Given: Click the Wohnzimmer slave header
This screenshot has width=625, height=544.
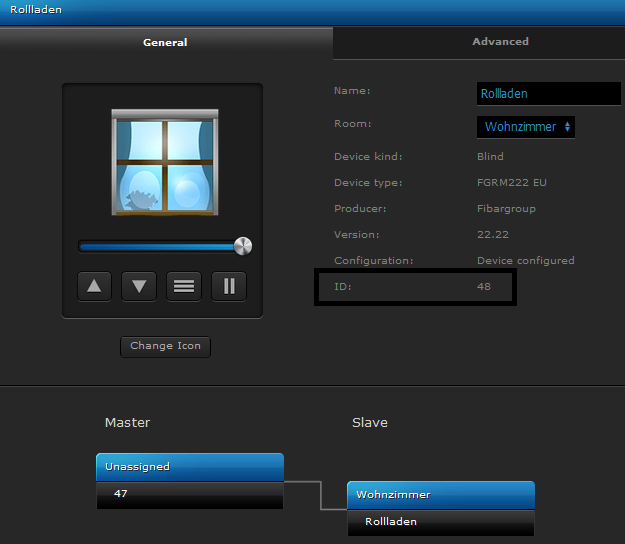Looking at the screenshot, I should pyautogui.click(x=440, y=495).
